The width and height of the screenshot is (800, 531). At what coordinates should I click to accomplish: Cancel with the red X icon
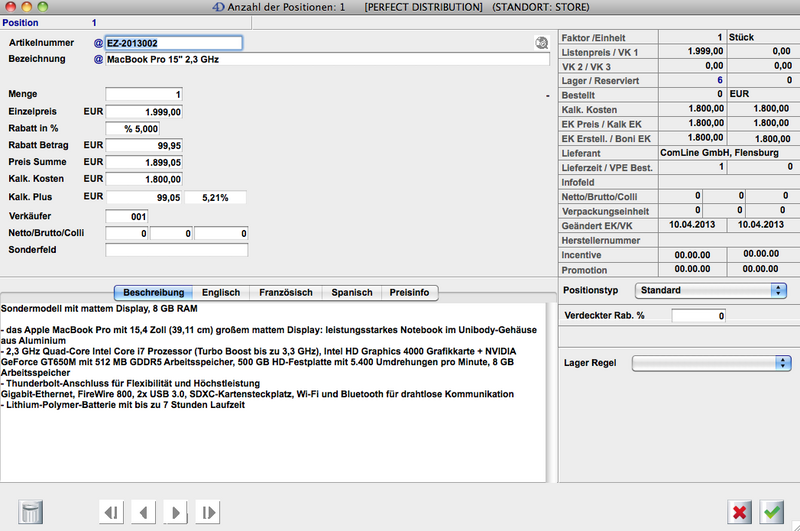point(740,512)
